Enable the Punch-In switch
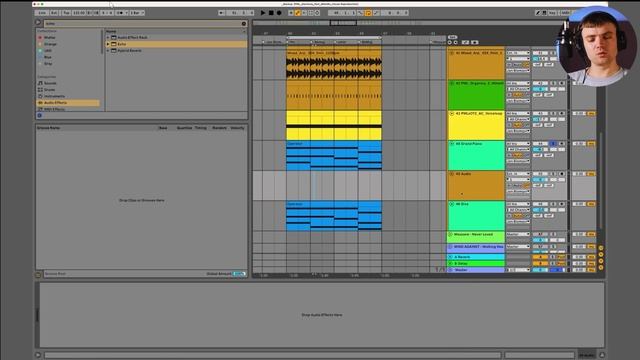640x360 pixels. point(360,13)
